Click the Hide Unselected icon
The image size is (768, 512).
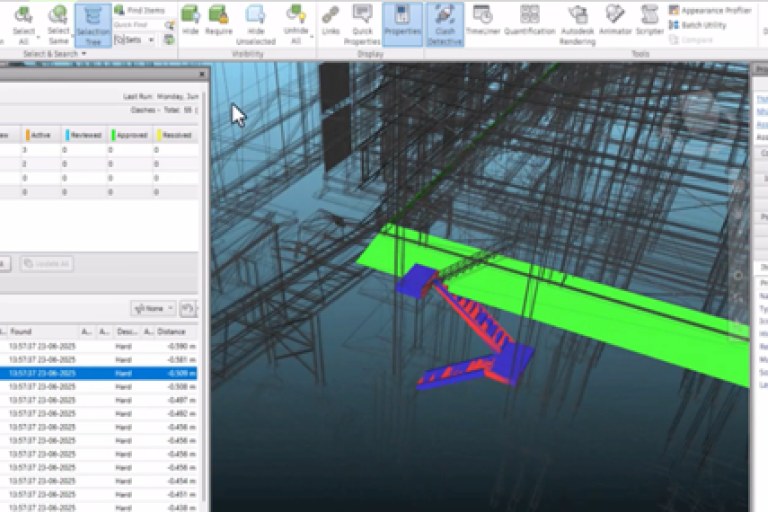click(255, 24)
